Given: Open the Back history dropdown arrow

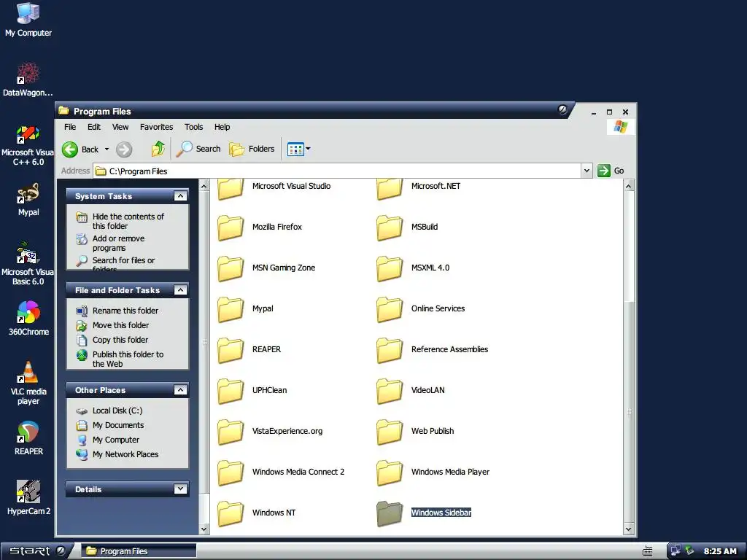Looking at the screenshot, I should (x=107, y=149).
